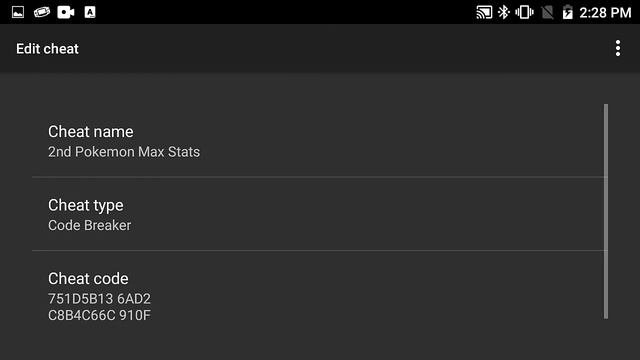
Task: Open the Cheat type selector
Action: pos(318,214)
